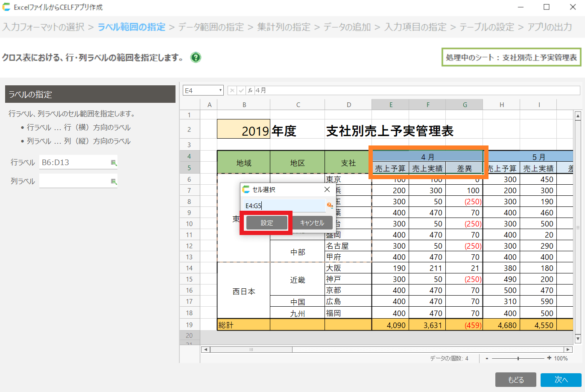This screenshot has height=392, width=585.
Task: Click range picker icon in 行ラベル field
Action: tap(114, 163)
